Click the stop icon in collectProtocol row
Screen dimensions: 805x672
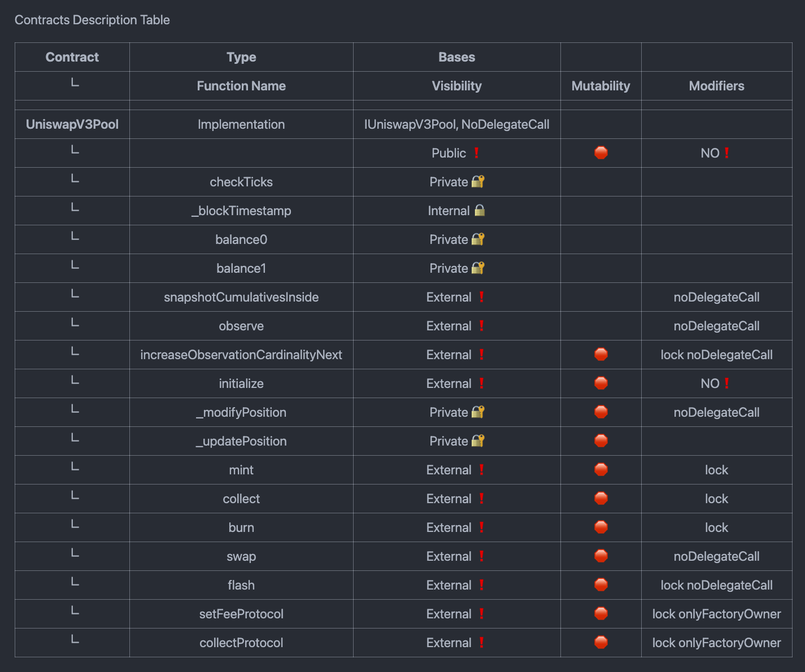click(601, 643)
